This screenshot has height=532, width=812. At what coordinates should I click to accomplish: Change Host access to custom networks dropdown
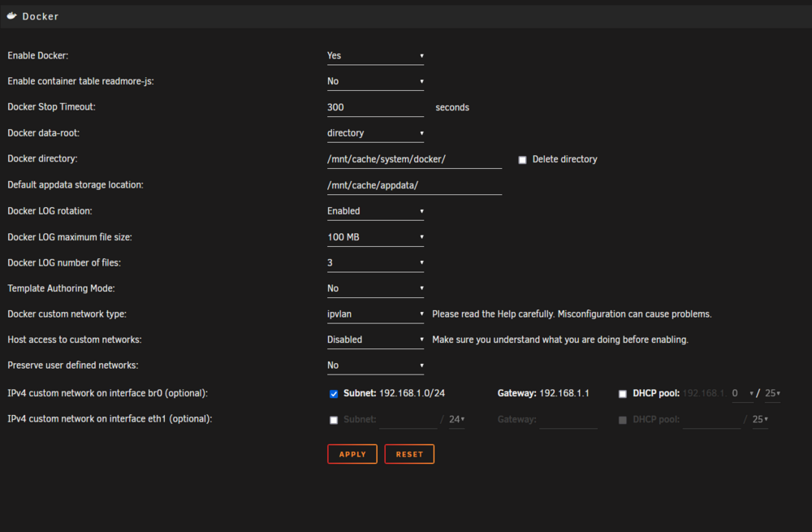375,340
